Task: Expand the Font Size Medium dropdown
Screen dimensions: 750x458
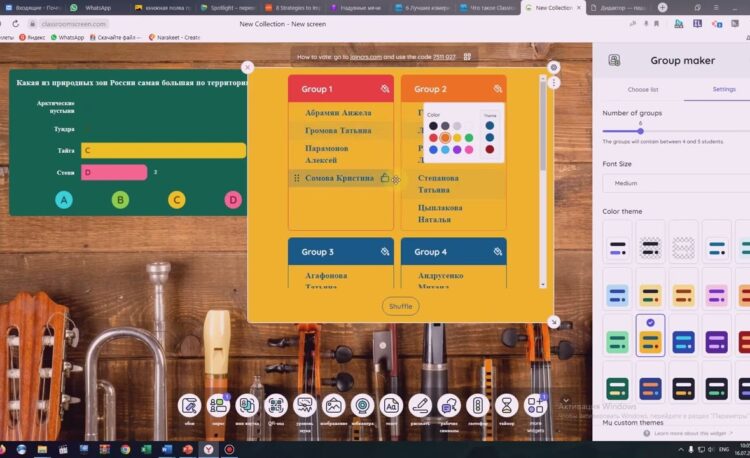Action: 676,183
